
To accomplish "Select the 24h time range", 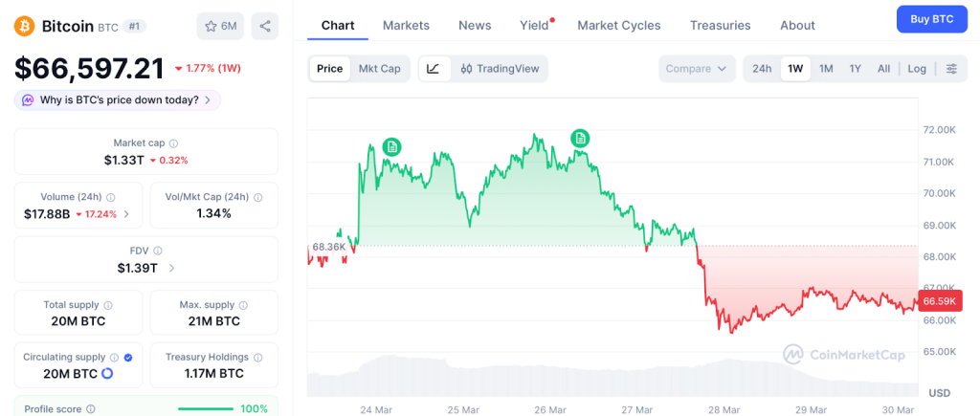I will (762, 69).
